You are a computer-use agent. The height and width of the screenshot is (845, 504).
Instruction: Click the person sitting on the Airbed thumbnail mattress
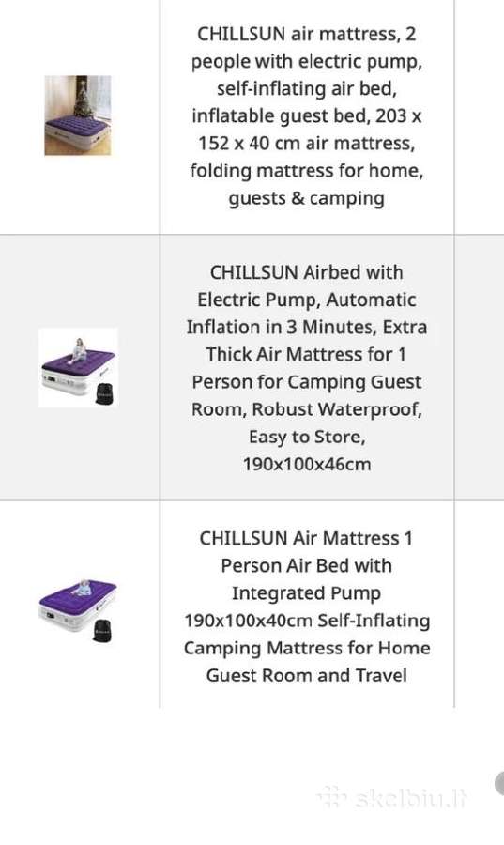pyautogui.click(x=79, y=350)
